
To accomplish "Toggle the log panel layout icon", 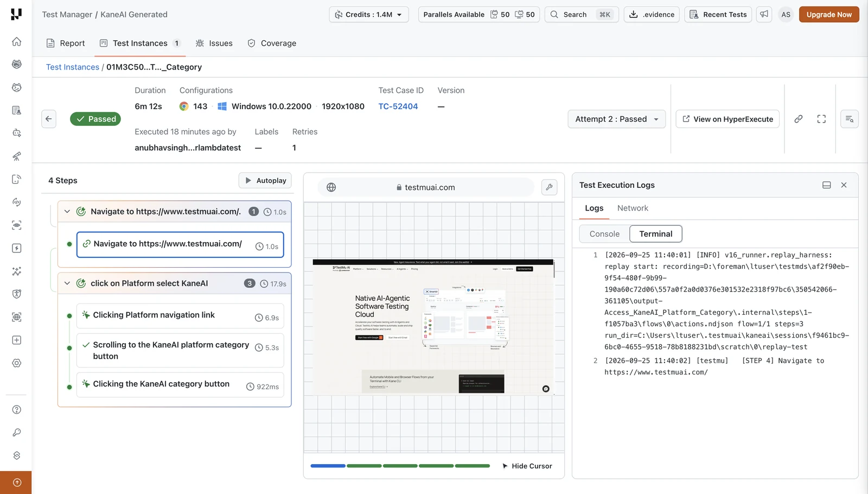I will click(x=827, y=185).
